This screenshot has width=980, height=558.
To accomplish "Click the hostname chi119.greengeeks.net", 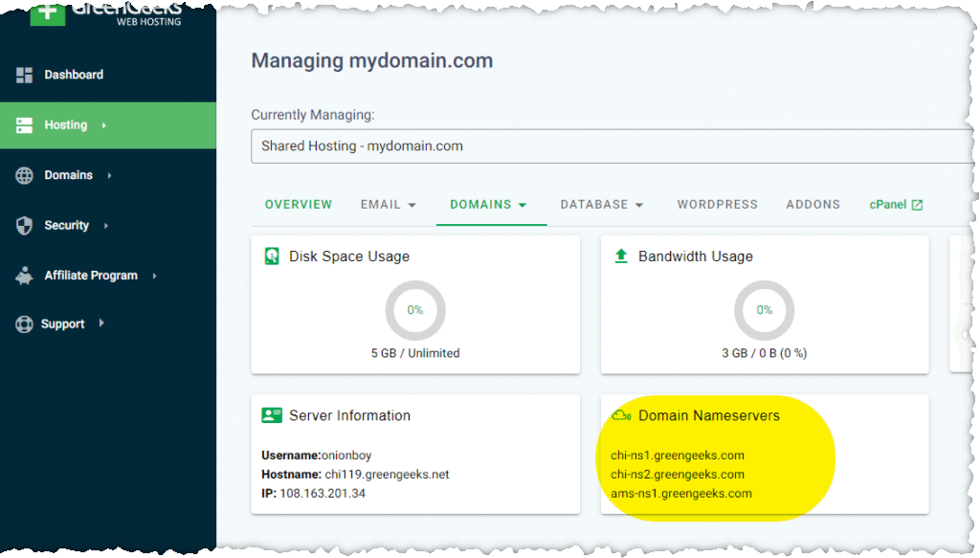I will pos(387,475).
